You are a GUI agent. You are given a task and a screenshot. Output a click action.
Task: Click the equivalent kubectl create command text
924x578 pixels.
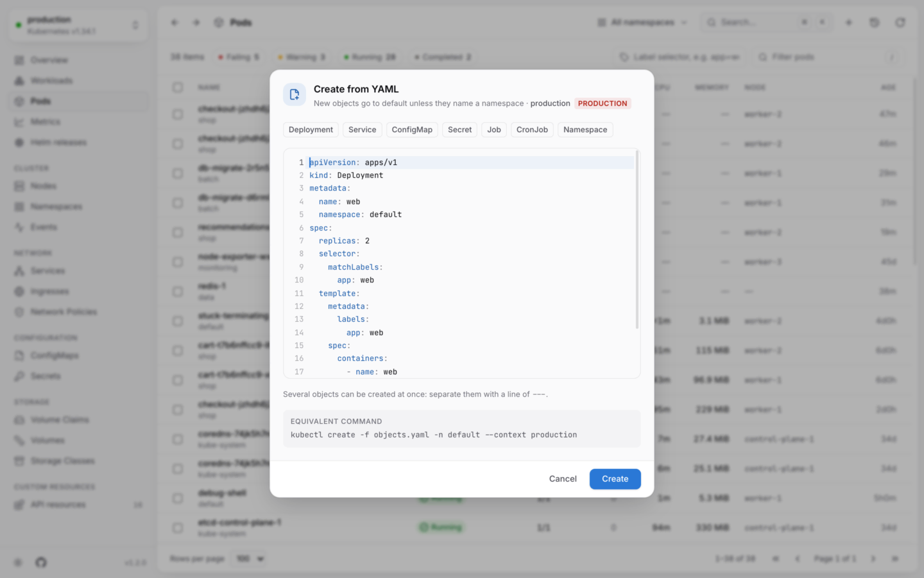[434, 435]
